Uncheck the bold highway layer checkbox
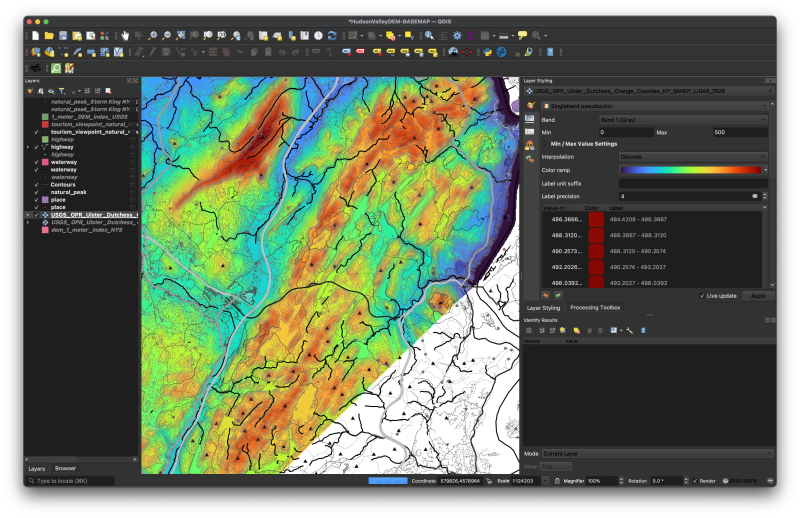The height and width of the screenshot is (518, 800). (36, 147)
